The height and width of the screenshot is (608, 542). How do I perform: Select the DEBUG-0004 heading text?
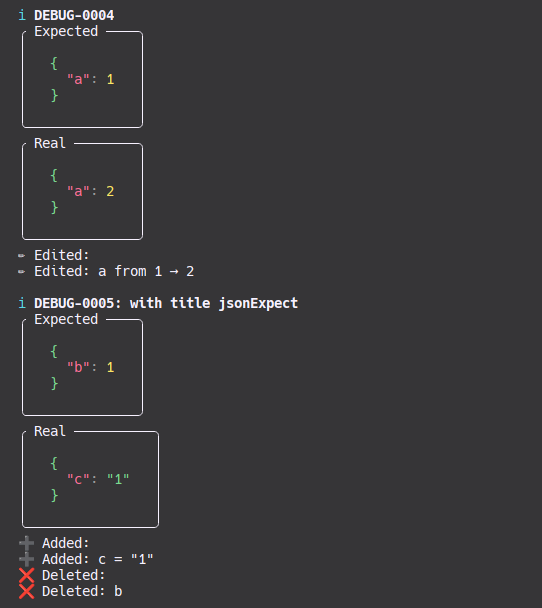74,16
